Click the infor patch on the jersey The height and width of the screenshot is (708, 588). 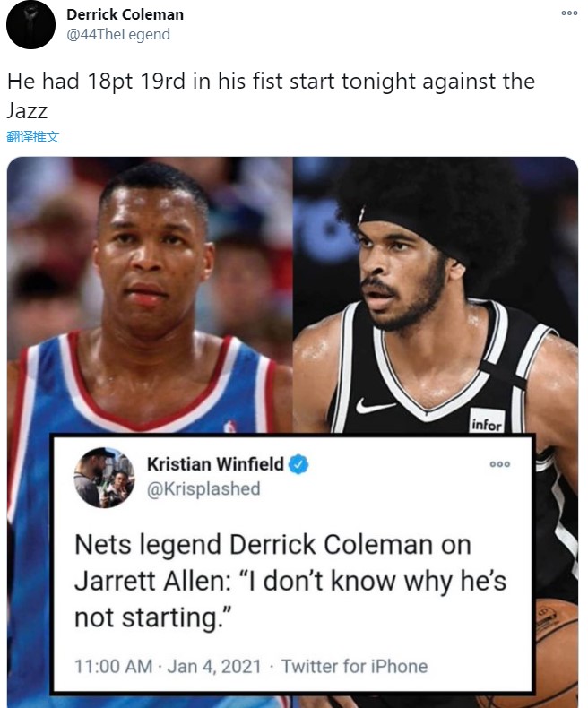[487, 421]
